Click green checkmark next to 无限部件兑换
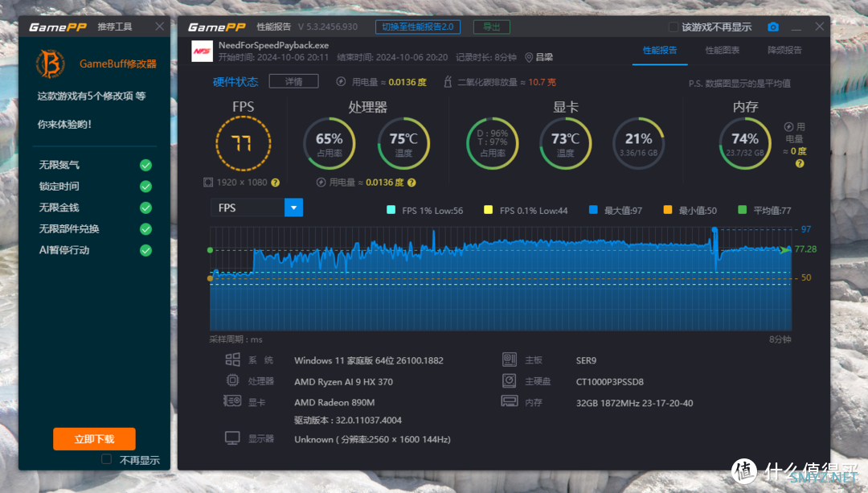868x493 pixels. (145, 228)
